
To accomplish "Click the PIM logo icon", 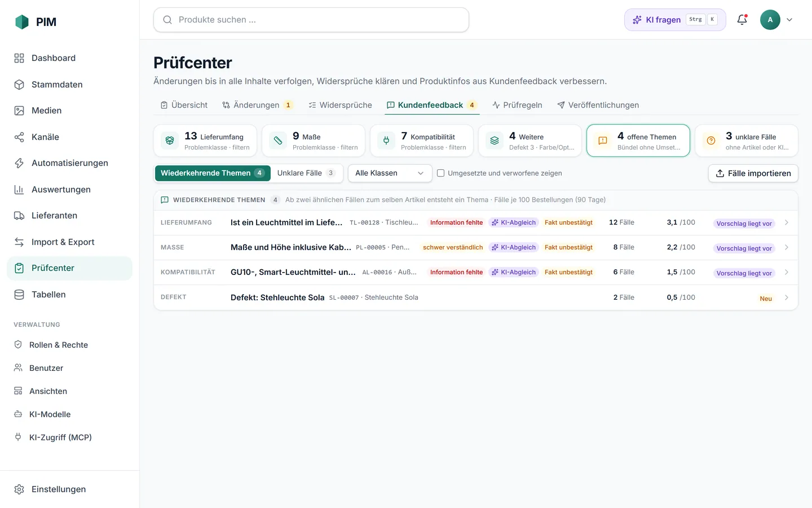I will pos(22,22).
